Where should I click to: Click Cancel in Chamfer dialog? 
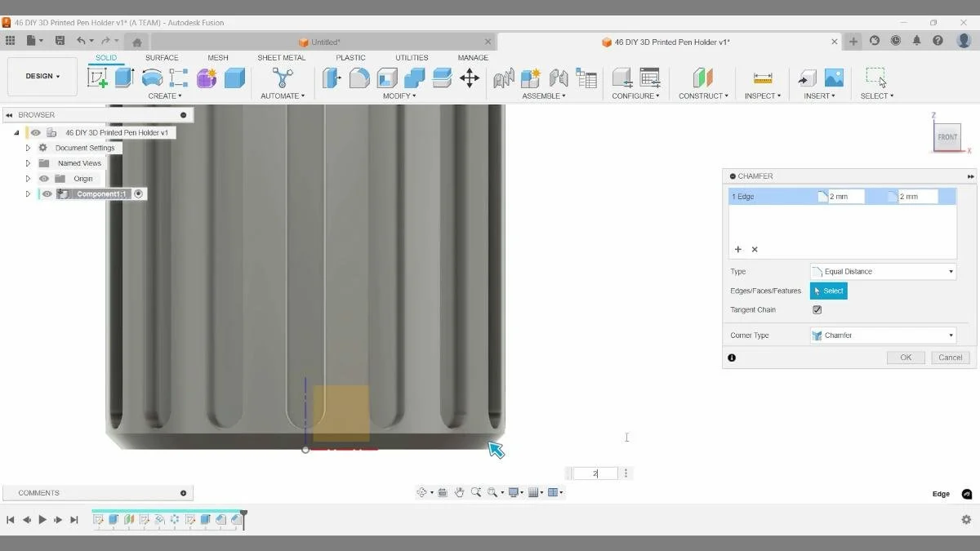(950, 358)
